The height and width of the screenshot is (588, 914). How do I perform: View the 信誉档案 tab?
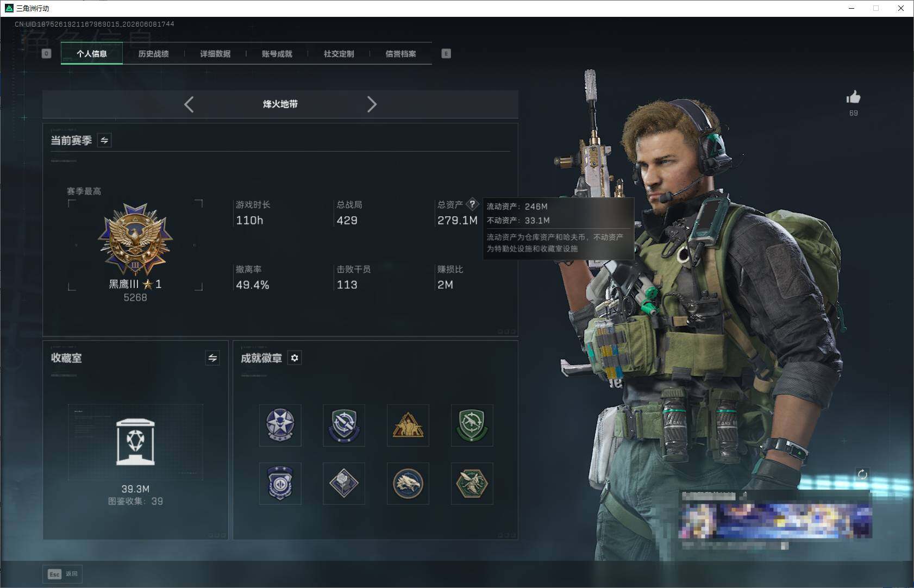400,54
